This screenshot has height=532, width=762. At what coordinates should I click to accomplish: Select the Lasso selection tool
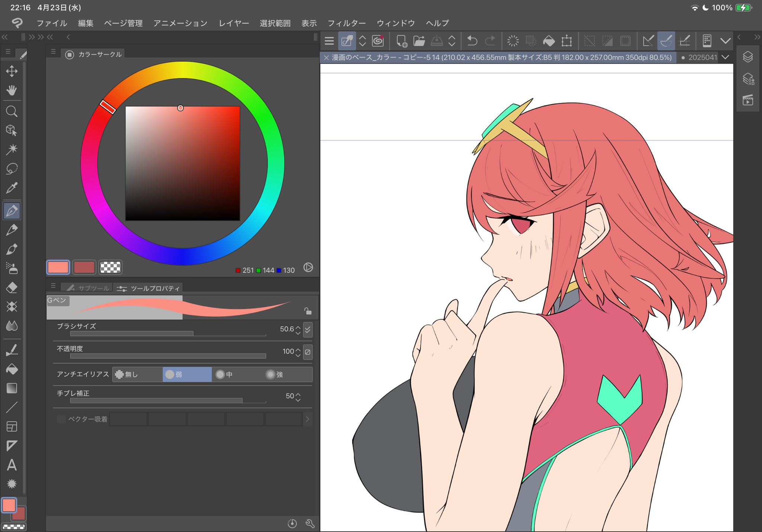[12, 168]
